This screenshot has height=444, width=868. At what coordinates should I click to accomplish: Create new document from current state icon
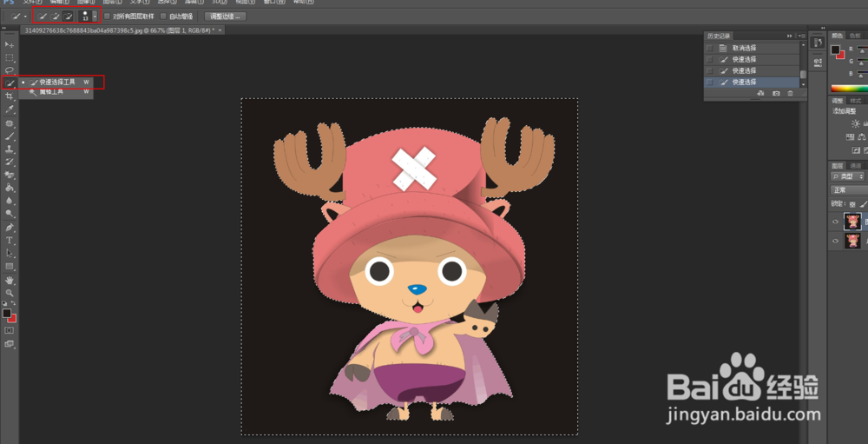point(760,94)
